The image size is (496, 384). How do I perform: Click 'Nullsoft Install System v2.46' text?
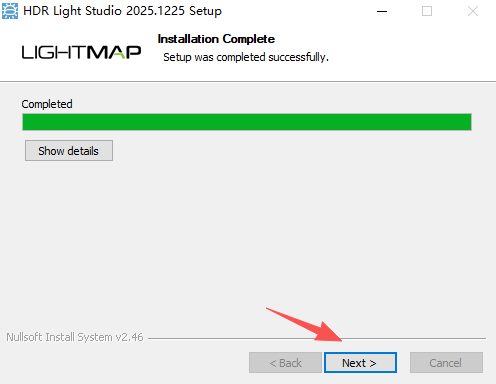[x=75, y=337]
